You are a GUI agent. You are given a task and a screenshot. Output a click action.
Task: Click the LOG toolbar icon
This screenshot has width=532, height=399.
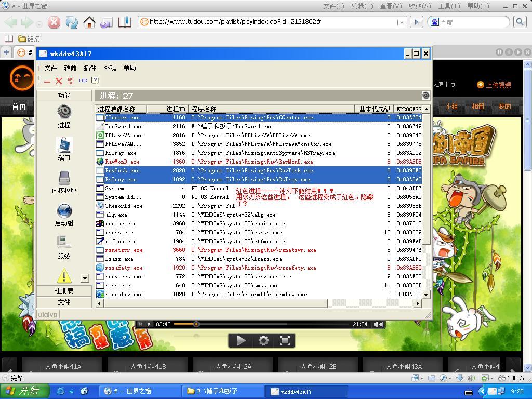pyautogui.click(x=83, y=81)
